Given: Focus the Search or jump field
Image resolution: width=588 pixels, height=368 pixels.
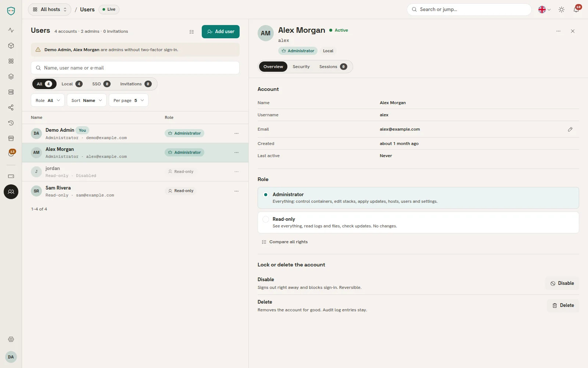Looking at the screenshot, I should click(469, 10).
